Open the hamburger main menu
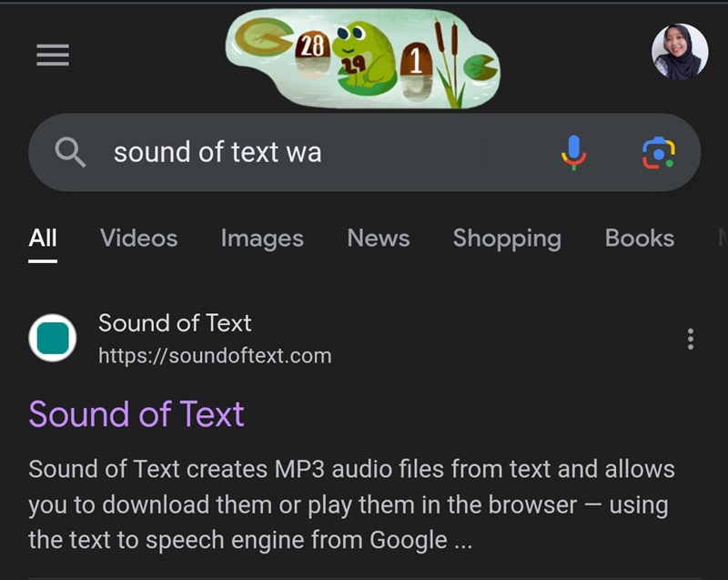The width and height of the screenshot is (728, 580). tap(53, 56)
